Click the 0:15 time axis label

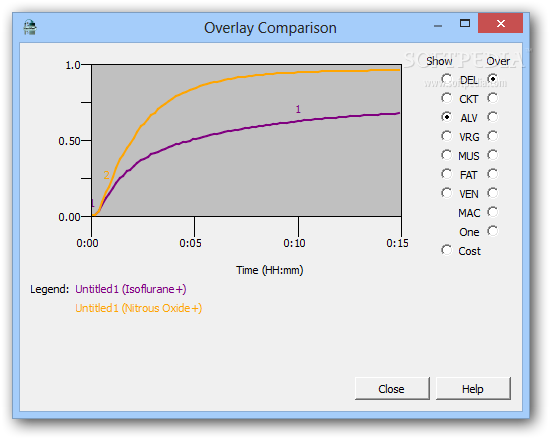point(397,243)
